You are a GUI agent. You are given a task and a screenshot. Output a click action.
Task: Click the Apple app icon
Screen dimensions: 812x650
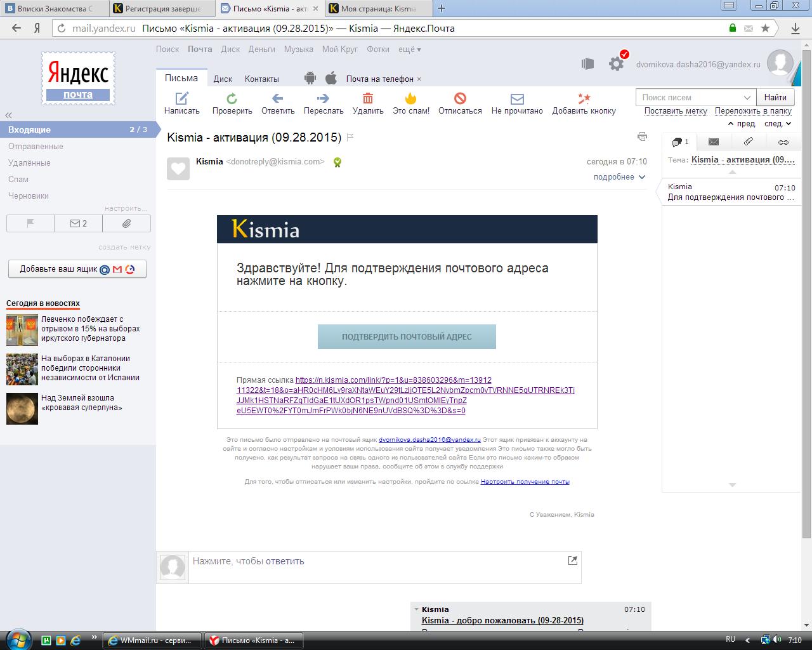(331, 78)
